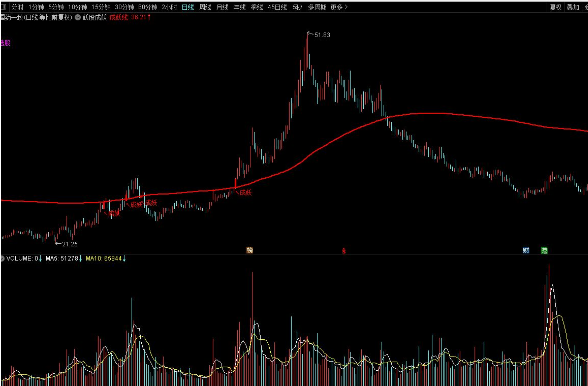Image resolution: width=588 pixels, height=386 pixels.
Task: Click the VOLUME: 0 indicator label
Action: [22, 258]
